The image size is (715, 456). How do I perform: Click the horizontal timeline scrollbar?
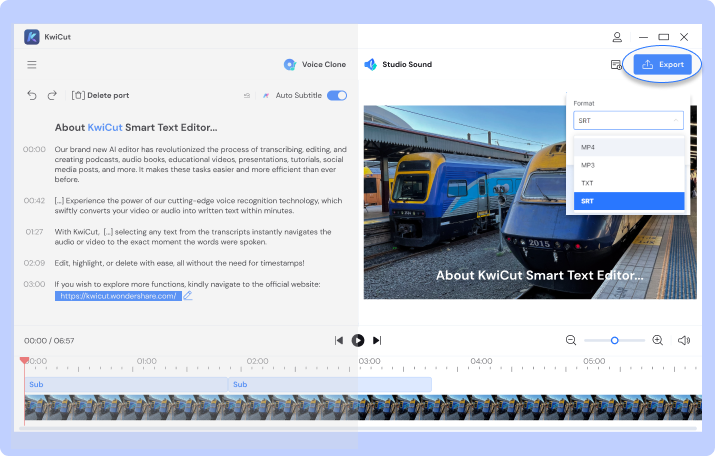coord(358,429)
